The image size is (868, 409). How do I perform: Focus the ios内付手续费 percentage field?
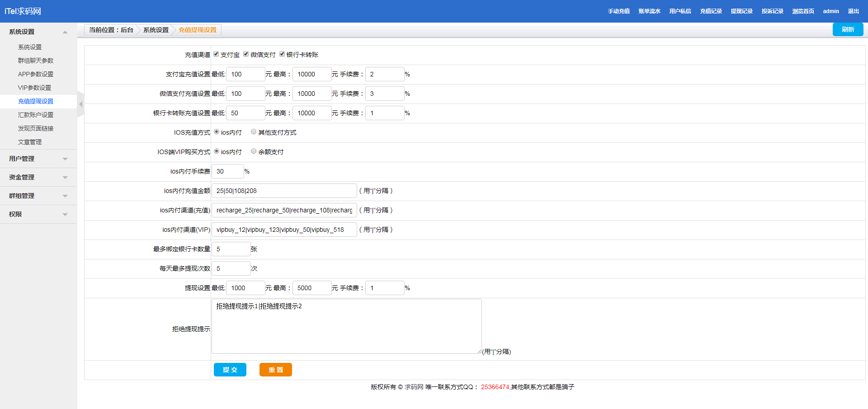tap(228, 171)
